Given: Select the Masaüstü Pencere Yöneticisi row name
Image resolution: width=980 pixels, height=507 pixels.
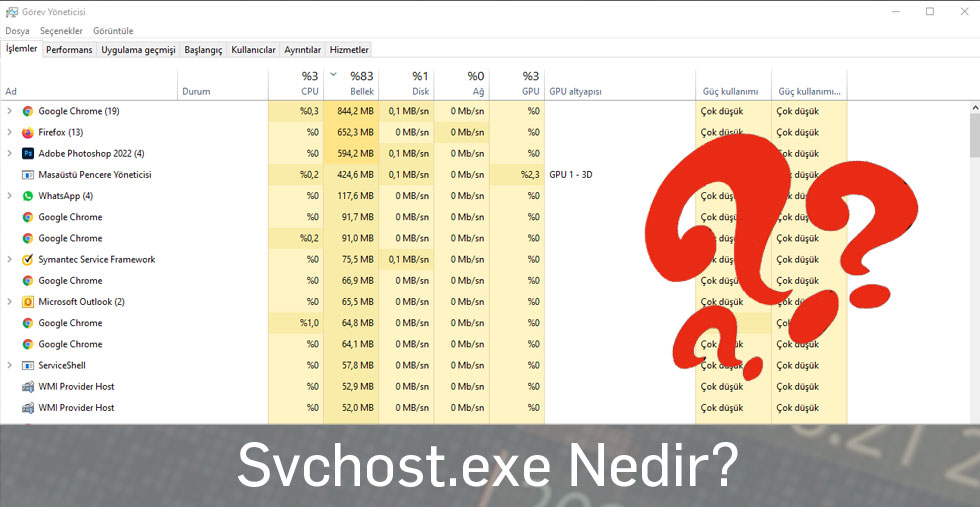Looking at the screenshot, I should pos(95,175).
